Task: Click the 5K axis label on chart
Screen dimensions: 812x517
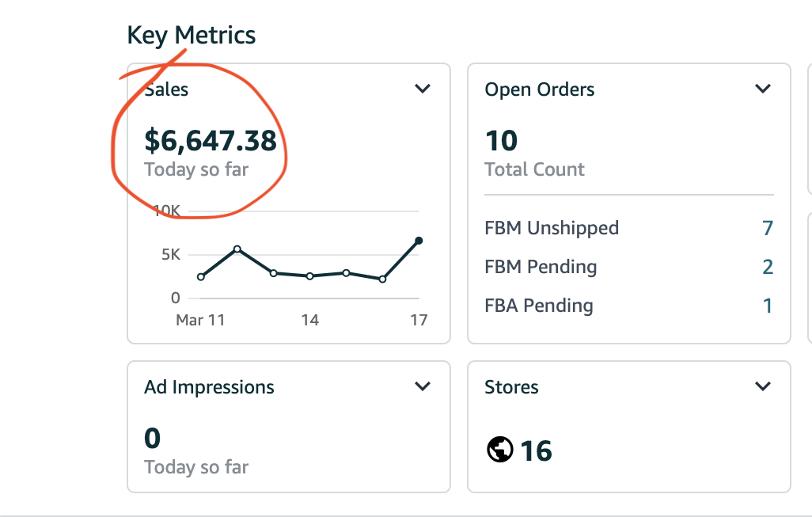Action: coord(171,254)
